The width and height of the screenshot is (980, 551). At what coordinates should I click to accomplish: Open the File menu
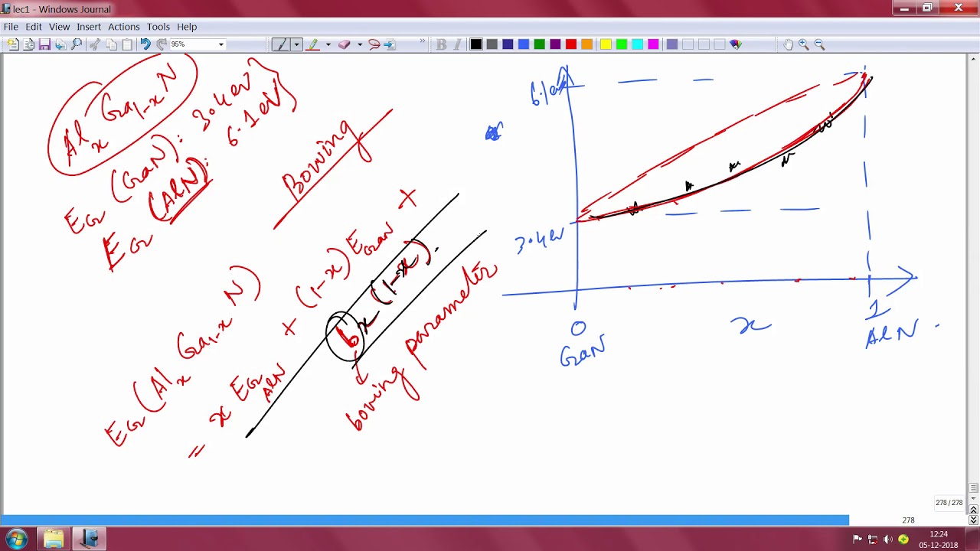11,27
